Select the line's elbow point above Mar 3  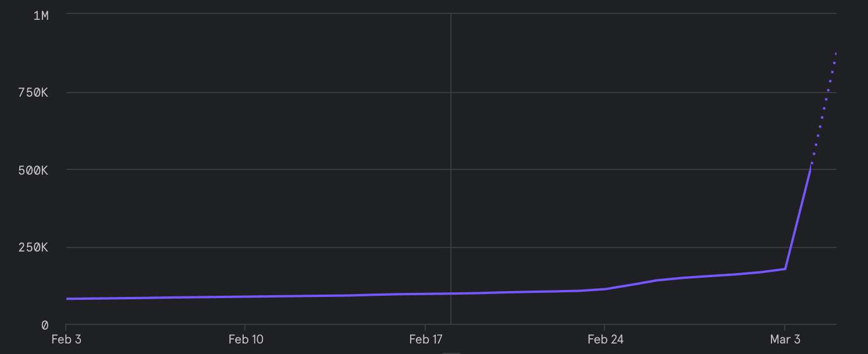pos(785,268)
